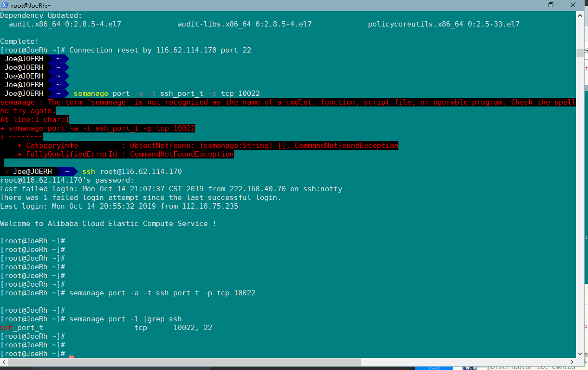This screenshot has width=588, height=370.
Task: Click the 'Complete!' output line
Action: click(x=19, y=41)
